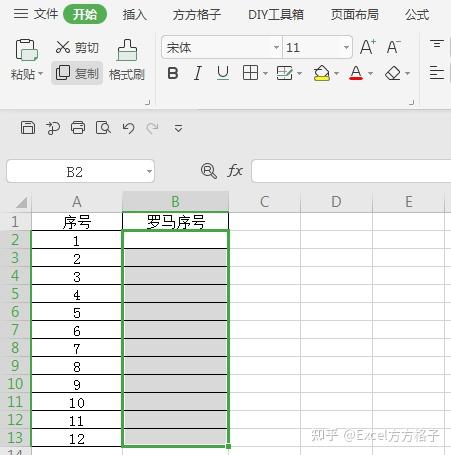Select column C header
This screenshot has height=455, width=451.
tap(265, 202)
